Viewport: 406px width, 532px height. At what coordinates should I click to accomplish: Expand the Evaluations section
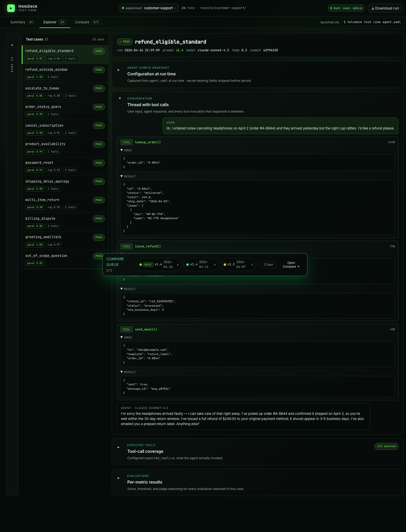(x=119, y=478)
